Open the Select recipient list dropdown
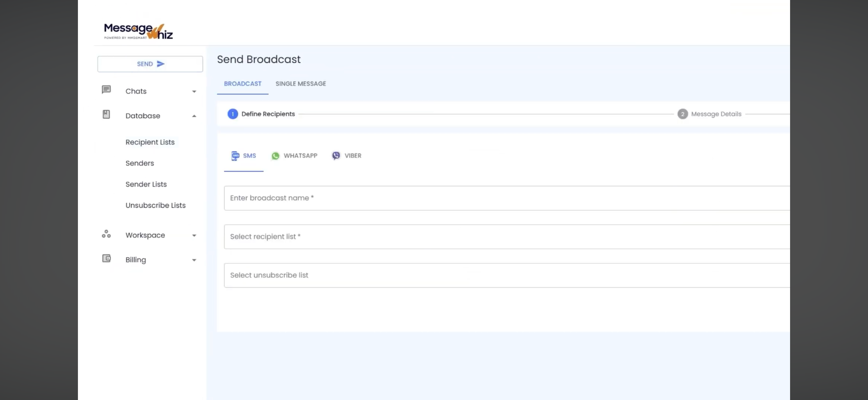Screen dimensions: 868x400 click(x=505, y=237)
